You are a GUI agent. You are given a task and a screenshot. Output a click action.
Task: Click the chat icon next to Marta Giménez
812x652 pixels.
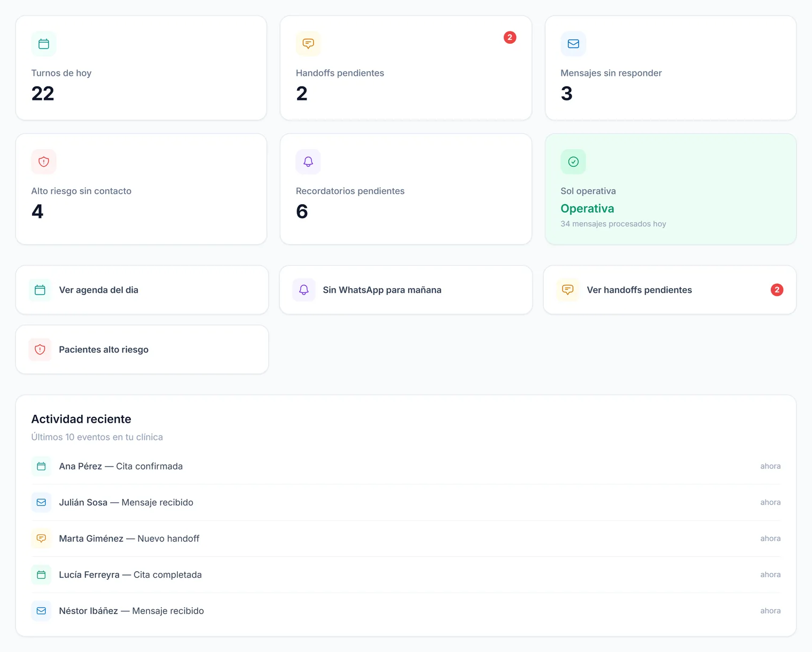pyautogui.click(x=41, y=539)
